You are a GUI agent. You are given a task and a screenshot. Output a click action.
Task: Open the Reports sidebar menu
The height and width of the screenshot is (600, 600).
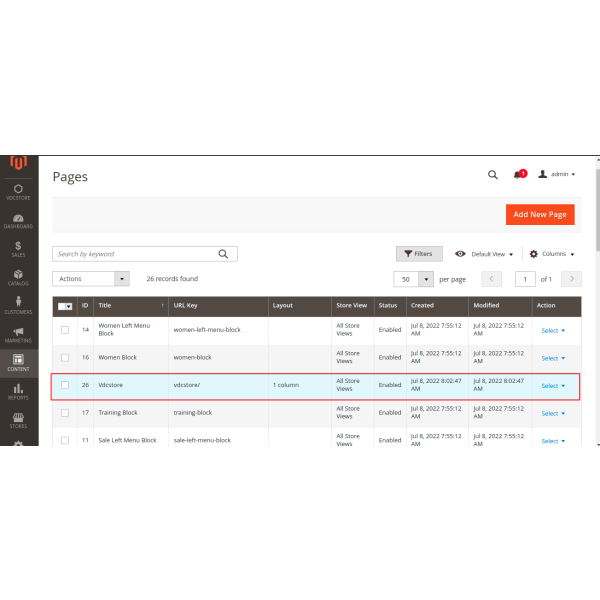click(x=18, y=390)
